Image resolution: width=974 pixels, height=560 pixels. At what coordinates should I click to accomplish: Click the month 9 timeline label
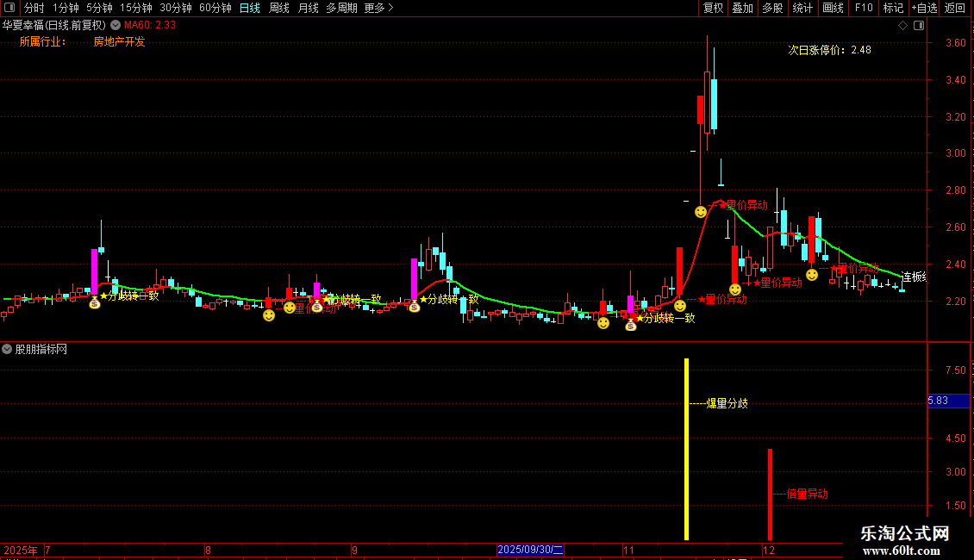[x=354, y=550]
